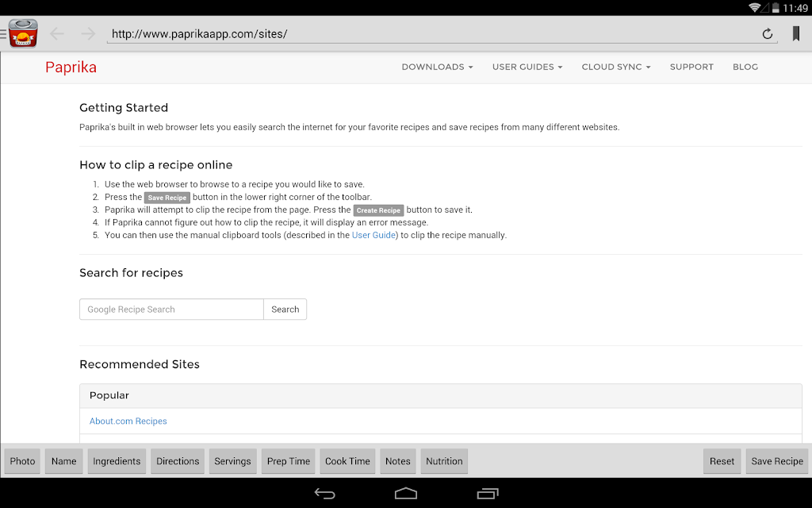
Task: Click the bottom toolbar Save Recipe button
Action: click(777, 461)
